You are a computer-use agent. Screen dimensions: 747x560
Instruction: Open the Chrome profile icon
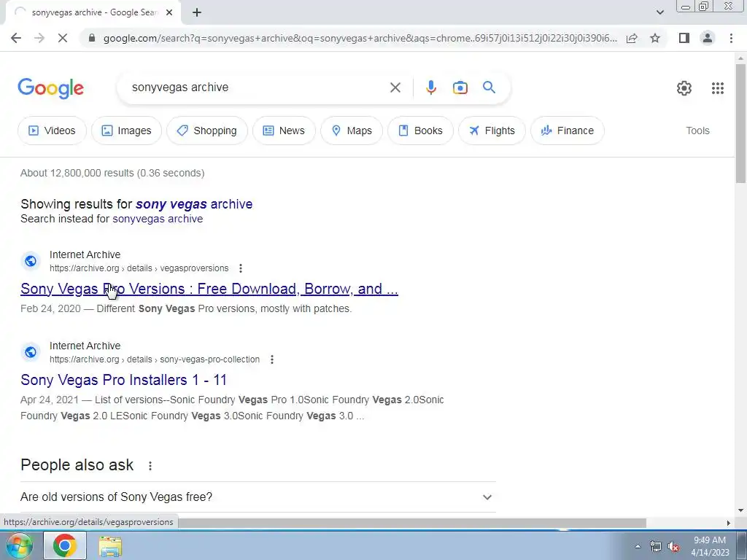click(x=708, y=38)
